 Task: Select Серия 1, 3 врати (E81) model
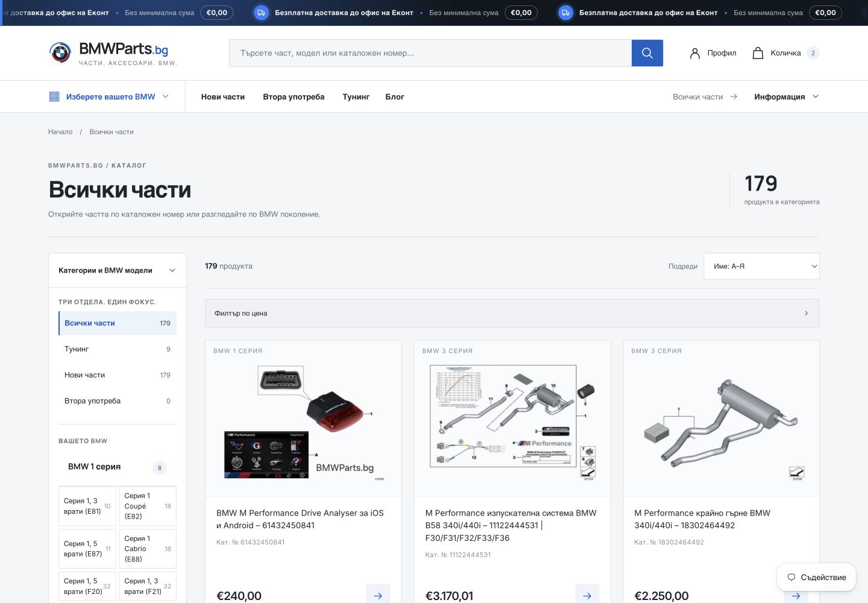pos(87,506)
